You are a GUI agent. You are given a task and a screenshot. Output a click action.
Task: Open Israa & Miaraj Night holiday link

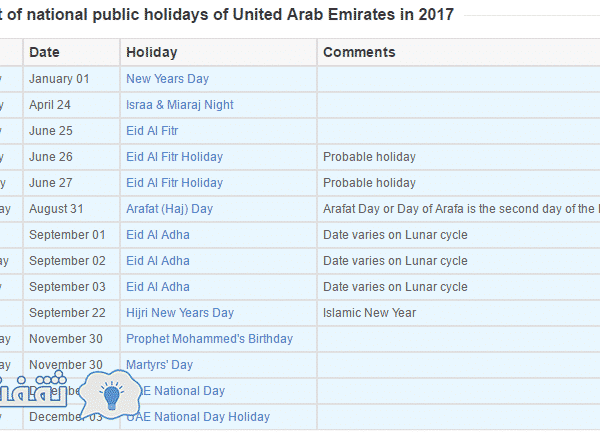179,105
